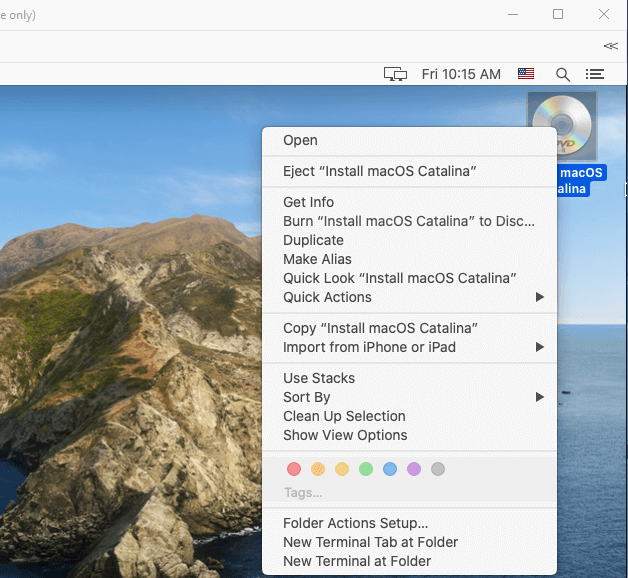Choose Burn "Install macOS Catalina" to Disc
Screen dimensions: 628x578
[409, 221]
